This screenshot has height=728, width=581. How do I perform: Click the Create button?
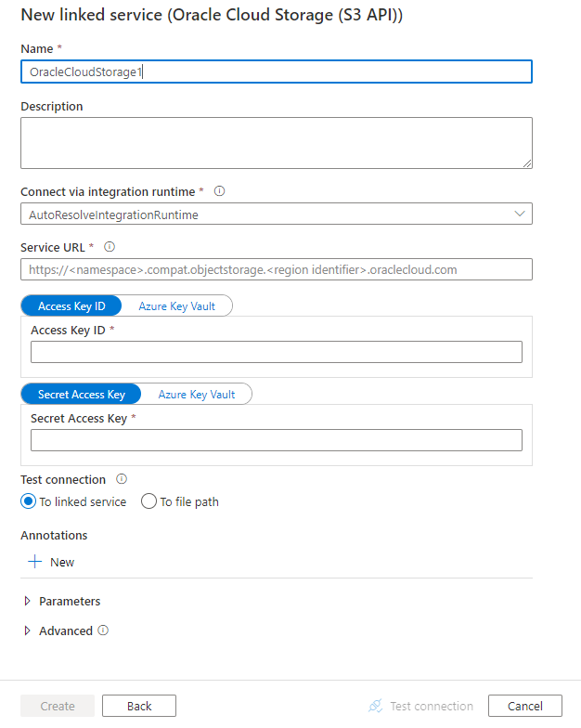click(x=58, y=706)
